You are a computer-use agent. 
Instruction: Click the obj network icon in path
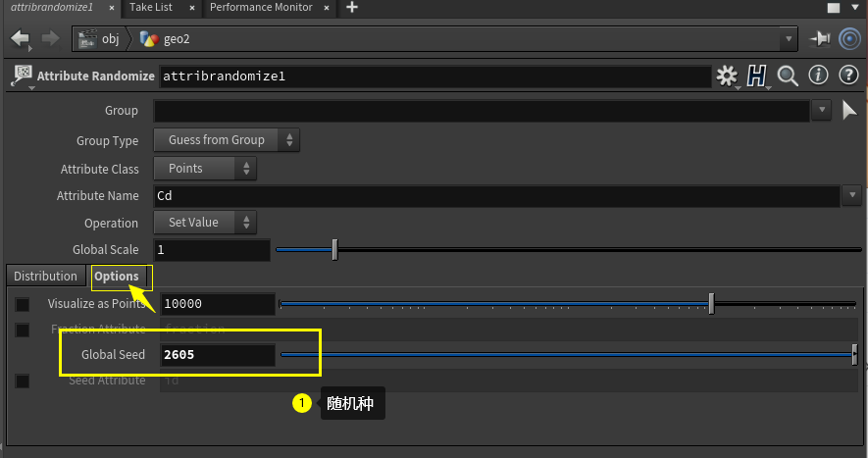click(x=87, y=39)
